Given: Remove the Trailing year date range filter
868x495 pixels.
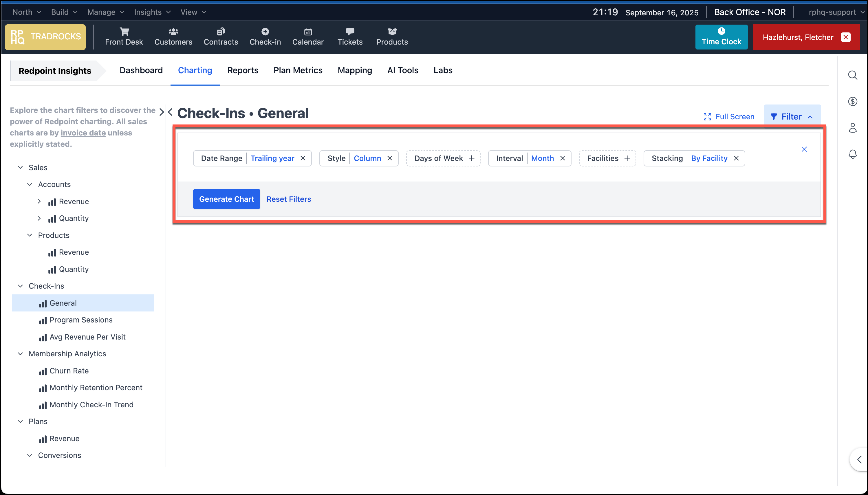Looking at the screenshot, I should pos(303,158).
